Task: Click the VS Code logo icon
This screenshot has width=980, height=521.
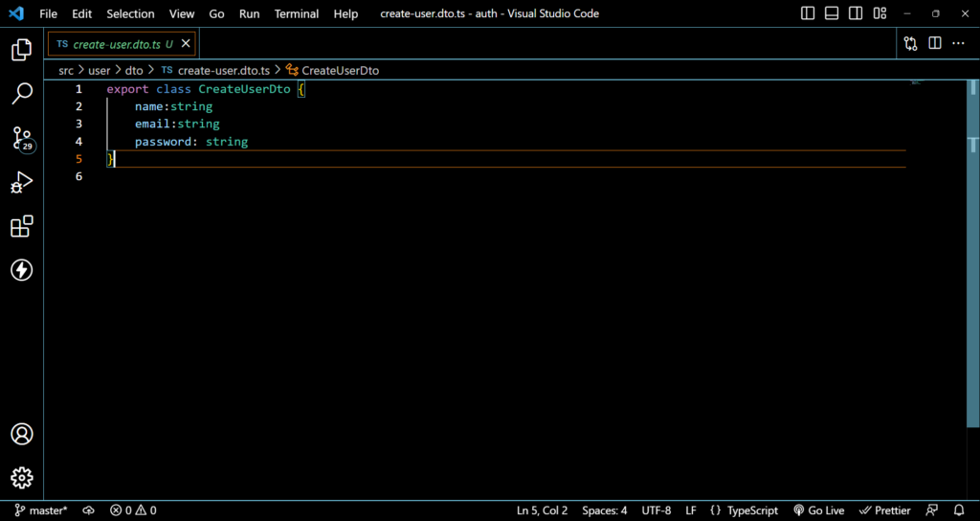Action: tap(16, 13)
